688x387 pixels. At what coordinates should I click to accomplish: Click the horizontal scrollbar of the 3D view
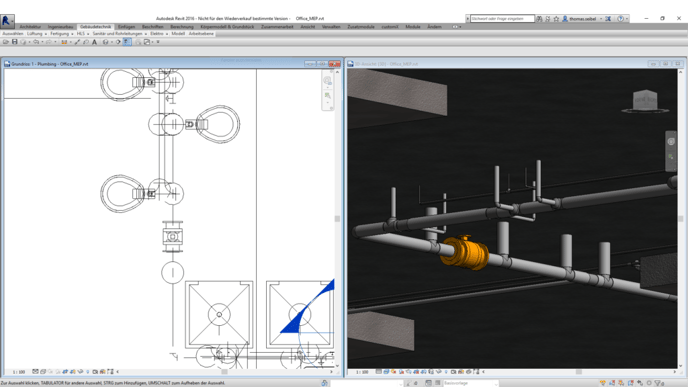(579, 372)
